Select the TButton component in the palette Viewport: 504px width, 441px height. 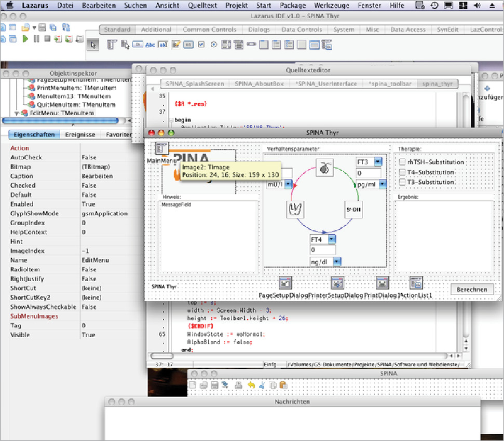138,45
